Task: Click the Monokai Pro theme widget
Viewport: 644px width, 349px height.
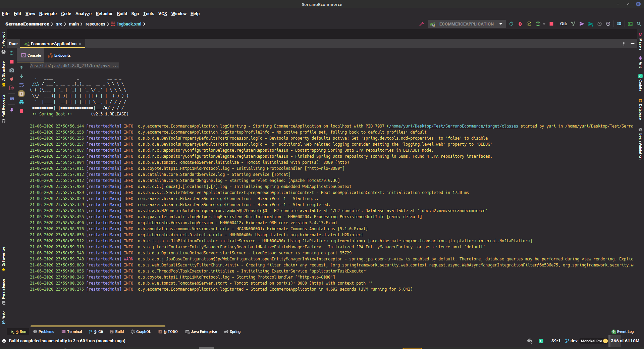Action: coord(594,341)
